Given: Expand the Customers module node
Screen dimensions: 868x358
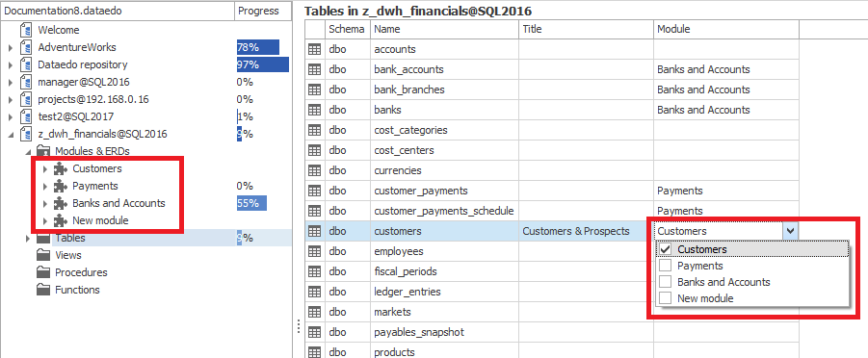Looking at the screenshot, I should (45, 168).
